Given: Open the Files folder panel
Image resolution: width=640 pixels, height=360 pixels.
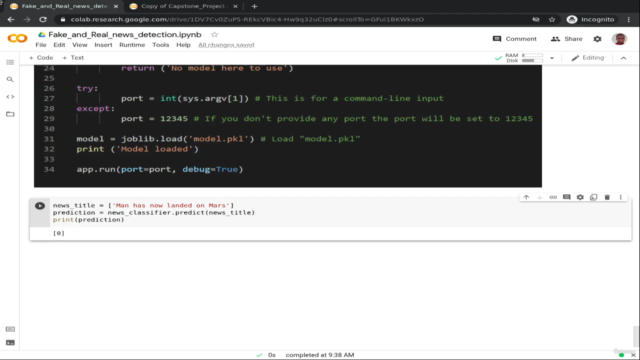Looking at the screenshot, I should point(10,114).
